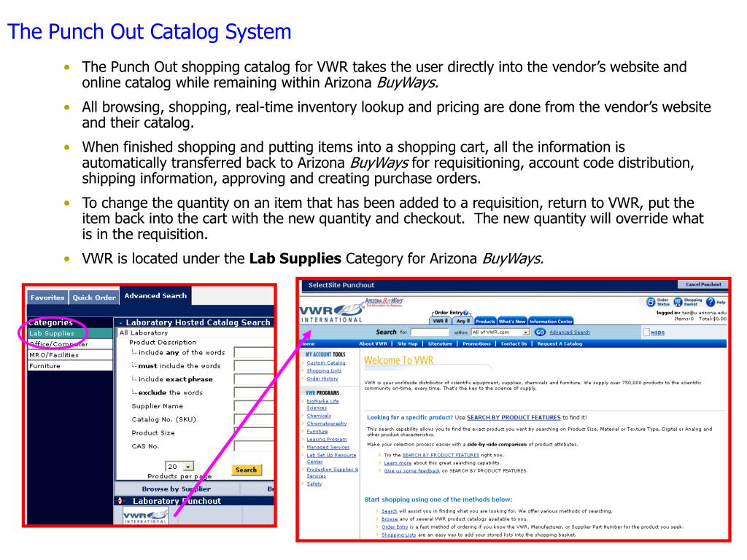Open the Safety link
747x560 pixels.
pos(314,484)
